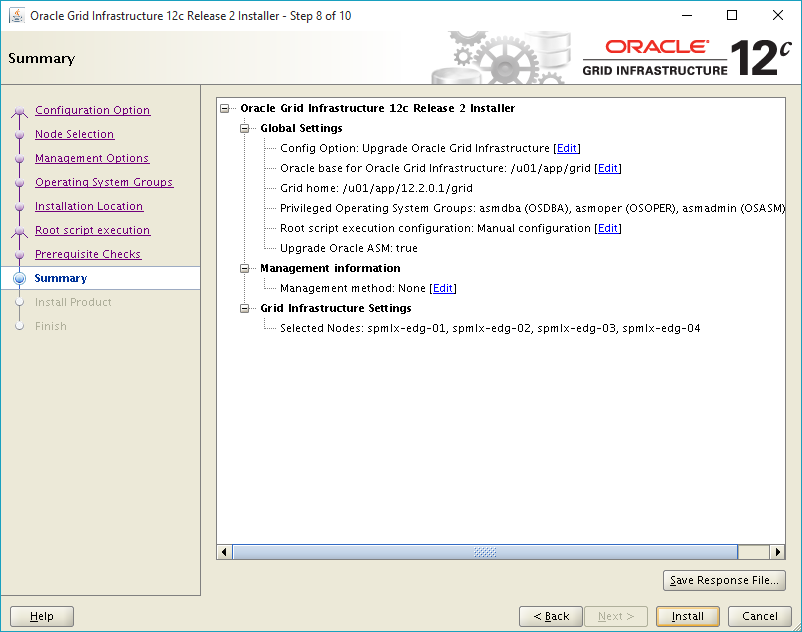Minimize the installer window
Screen dimensions: 802x632
tap(687, 16)
